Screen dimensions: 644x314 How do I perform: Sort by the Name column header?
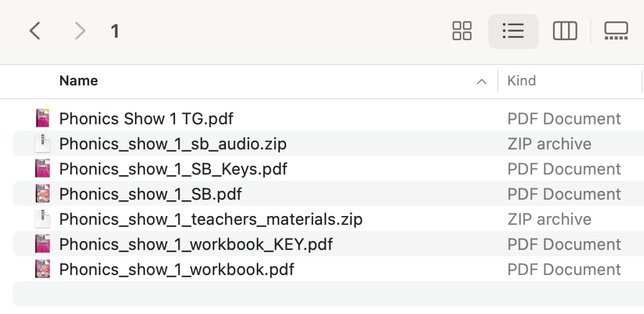click(x=78, y=80)
